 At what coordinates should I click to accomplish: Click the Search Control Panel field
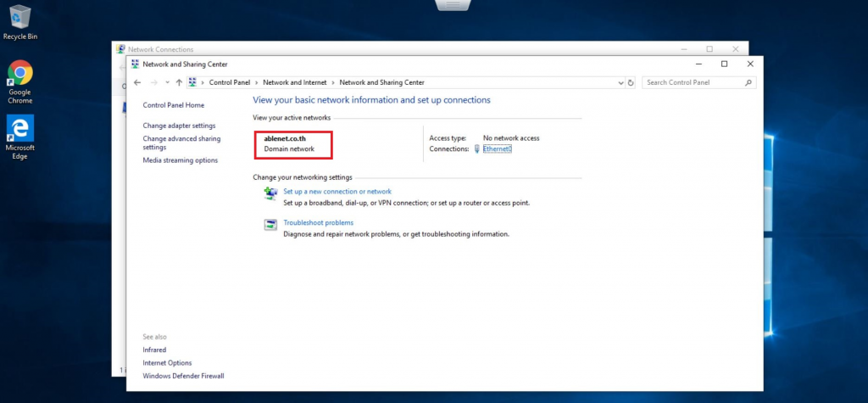pos(693,82)
